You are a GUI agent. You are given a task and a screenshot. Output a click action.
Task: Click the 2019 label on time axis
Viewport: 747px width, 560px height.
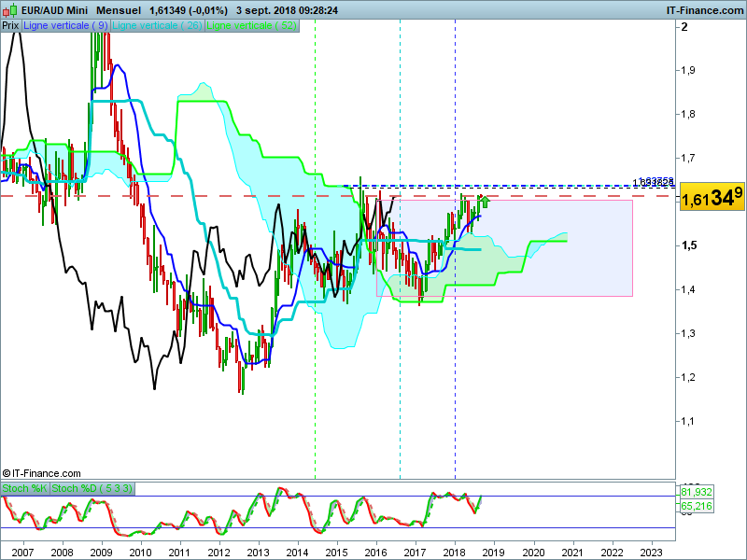(493, 553)
